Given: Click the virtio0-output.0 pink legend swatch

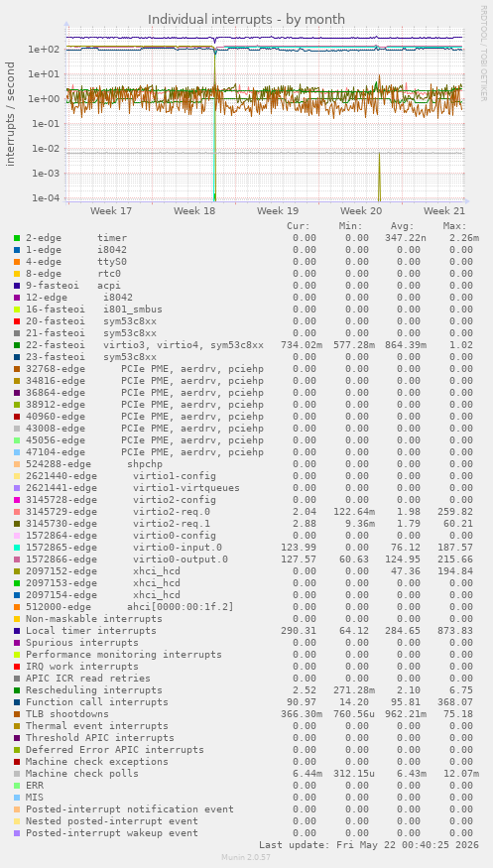Looking at the screenshot, I should 17,559.
